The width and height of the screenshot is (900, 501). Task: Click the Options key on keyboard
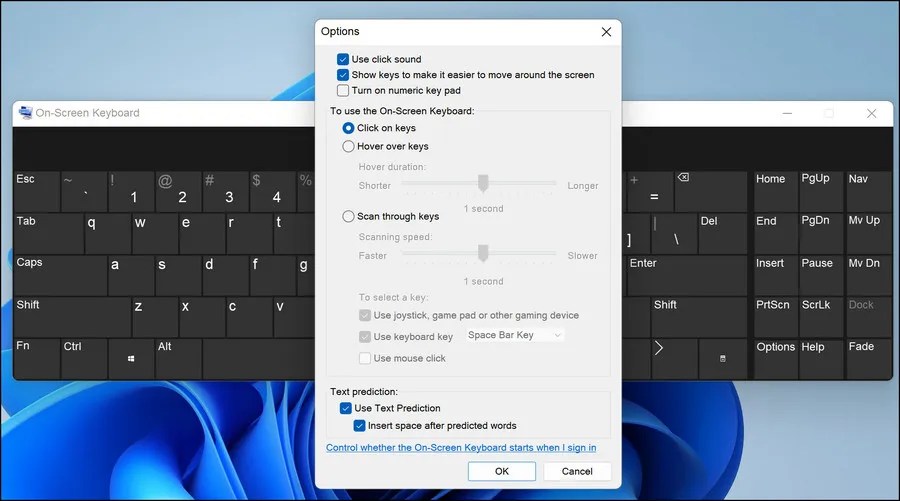775,359
